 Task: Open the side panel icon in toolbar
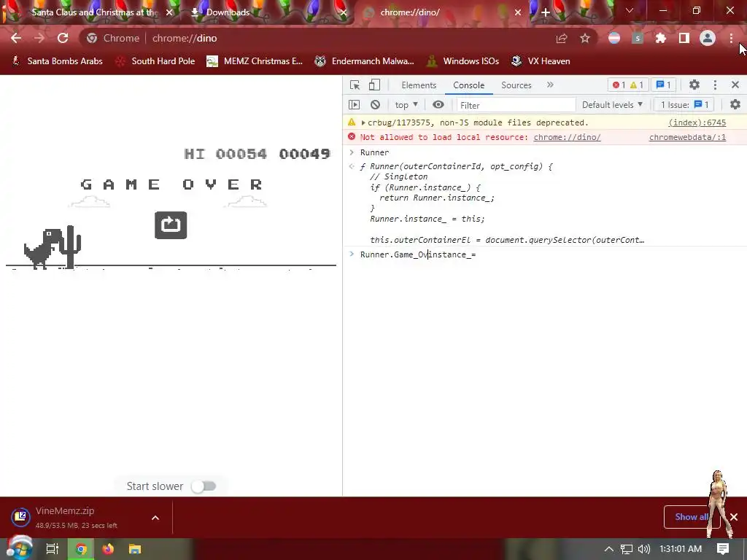684,38
